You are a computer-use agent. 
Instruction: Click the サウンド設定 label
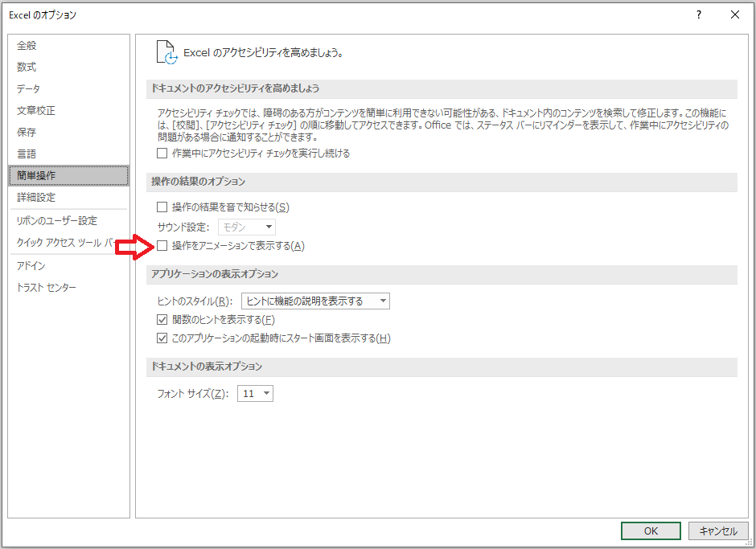(183, 227)
